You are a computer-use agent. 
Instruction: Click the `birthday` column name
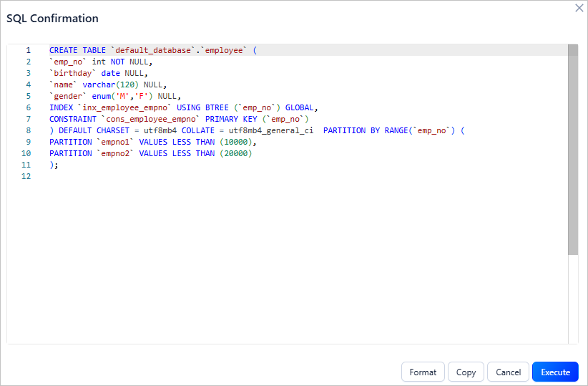click(72, 73)
